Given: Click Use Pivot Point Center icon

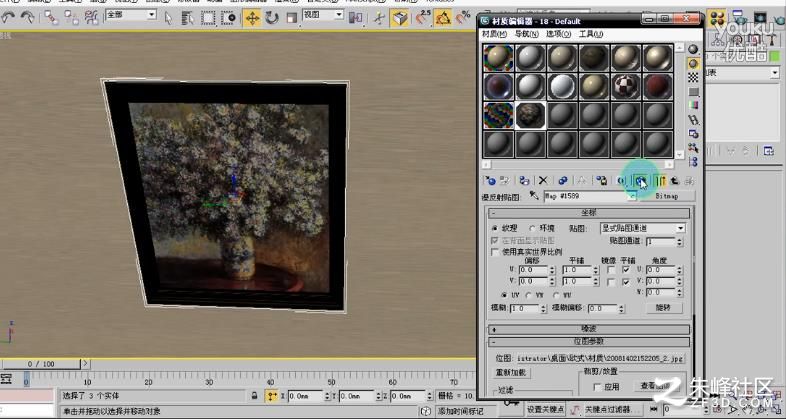Looking at the screenshot, I should 355,19.
